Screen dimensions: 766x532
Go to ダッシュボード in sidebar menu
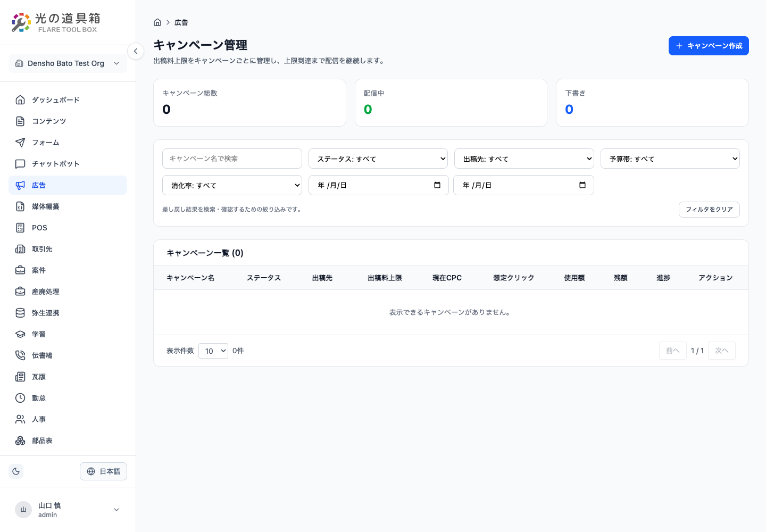[68, 100]
